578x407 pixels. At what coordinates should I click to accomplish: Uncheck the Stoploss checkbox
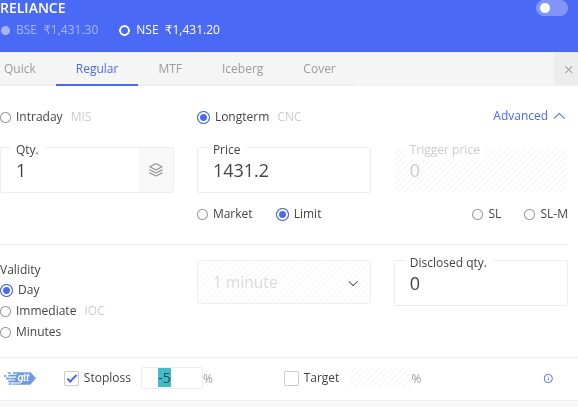point(72,378)
